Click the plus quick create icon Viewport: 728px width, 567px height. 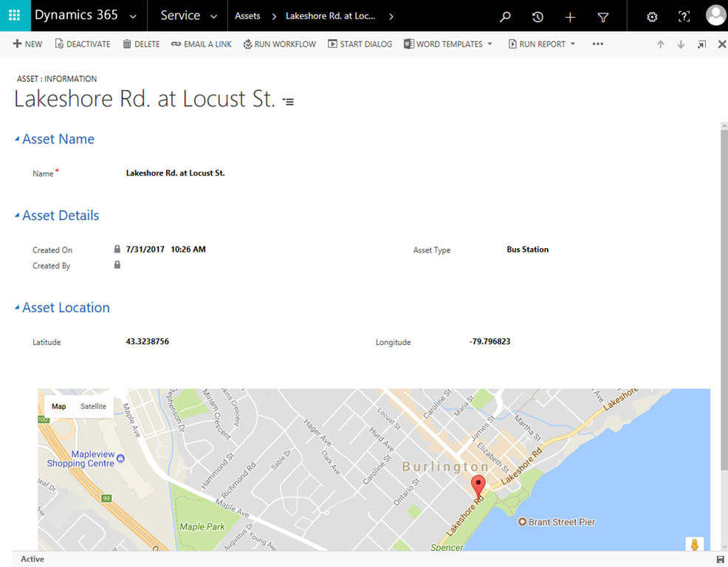pos(570,16)
